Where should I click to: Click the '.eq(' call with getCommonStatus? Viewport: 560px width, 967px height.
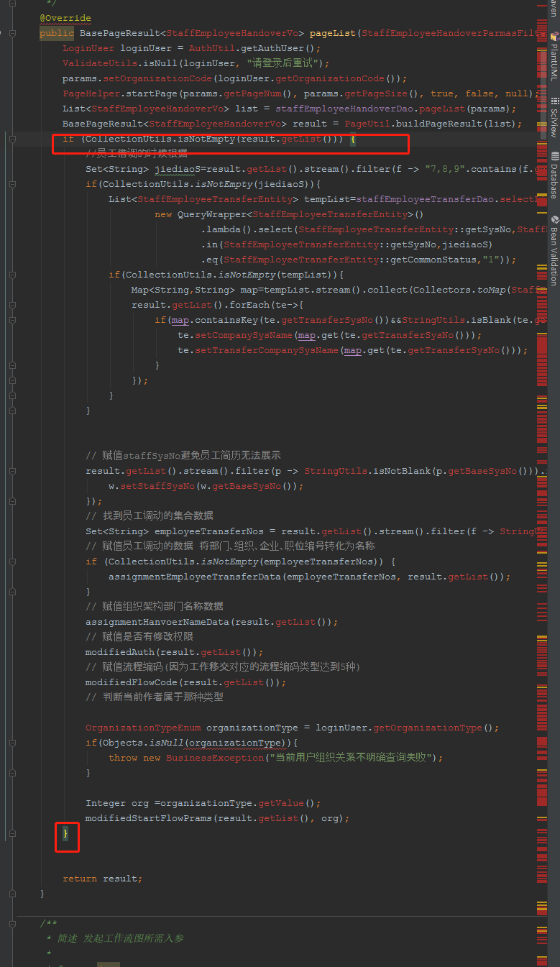212,260
